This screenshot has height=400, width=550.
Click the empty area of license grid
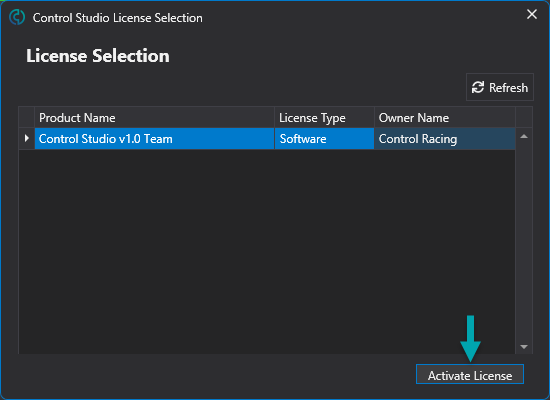pyautogui.click(x=267, y=251)
